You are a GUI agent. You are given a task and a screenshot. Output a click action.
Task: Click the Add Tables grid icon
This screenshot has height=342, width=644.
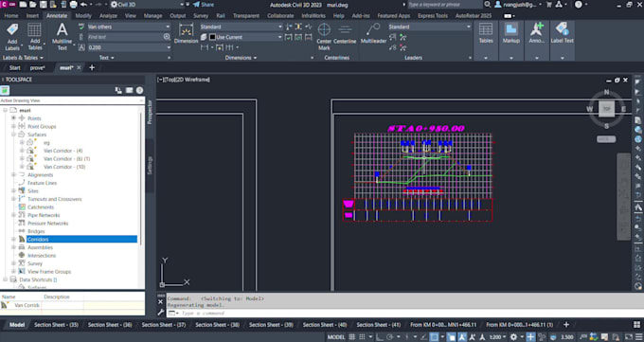(x=34, y=30)
